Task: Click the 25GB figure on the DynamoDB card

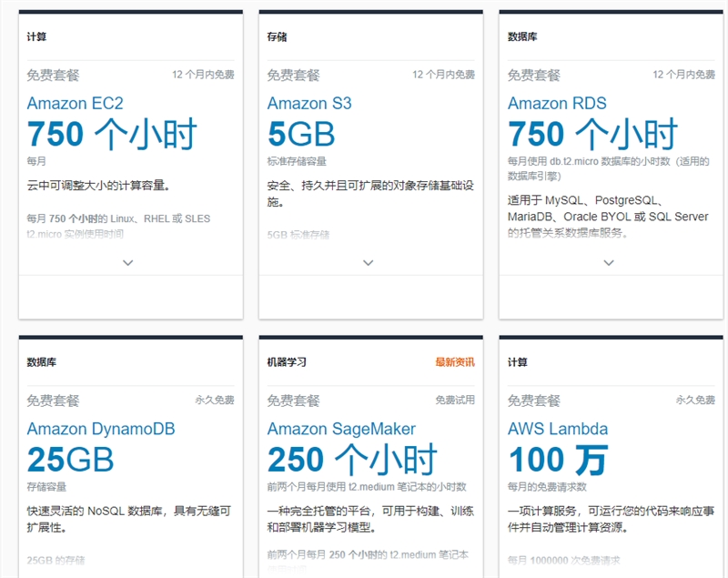Action: [71, 460]
